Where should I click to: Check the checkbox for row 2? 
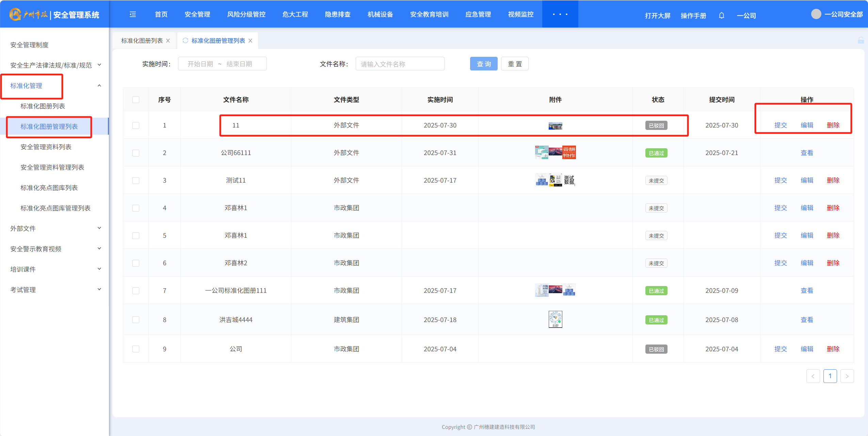point(136,153)
